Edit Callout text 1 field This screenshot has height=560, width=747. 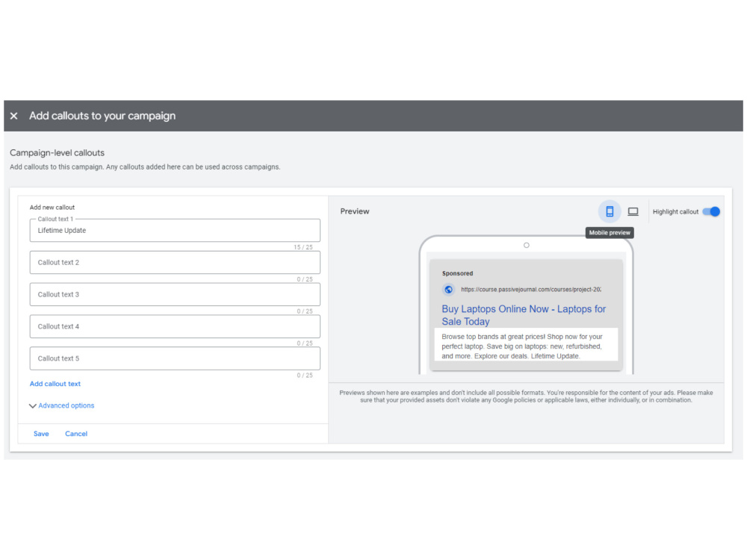(175, 231)
